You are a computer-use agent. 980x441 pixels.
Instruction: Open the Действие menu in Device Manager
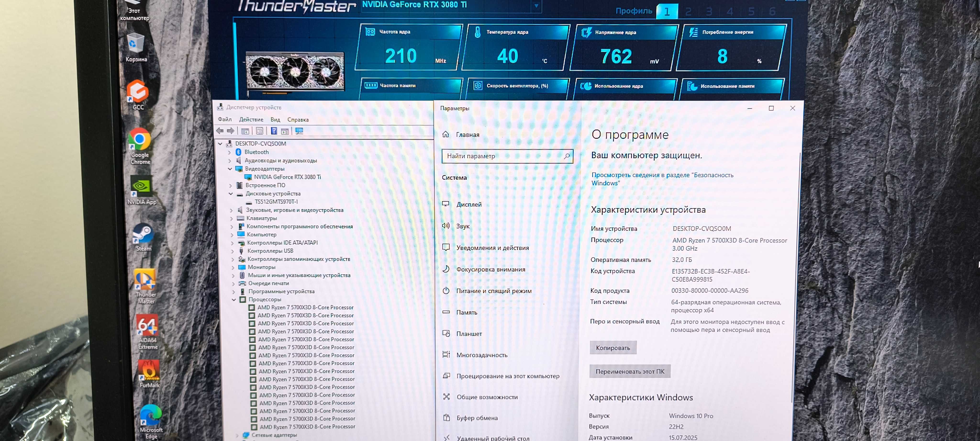pos(251,119)
